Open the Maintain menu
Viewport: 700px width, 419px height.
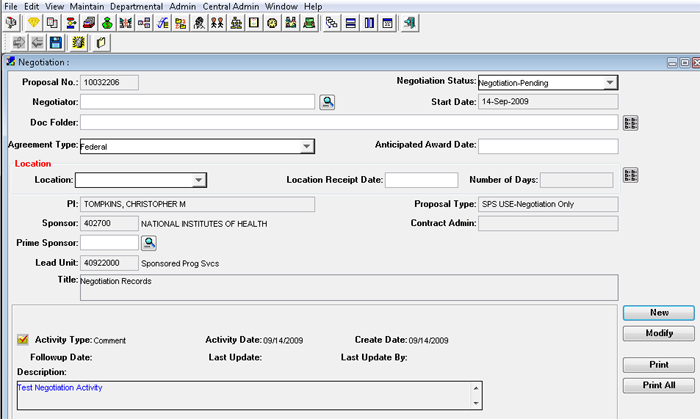click(88, 6)
